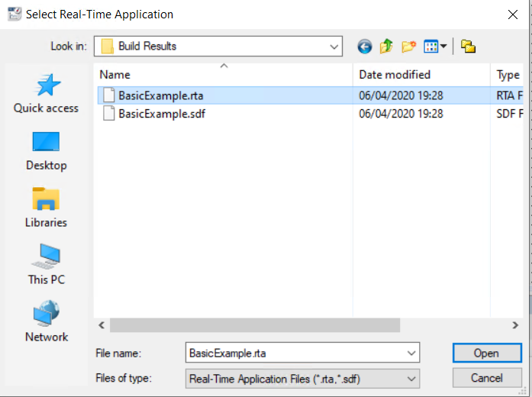
Task: Sort by Date modified column
Action: point(395,75)
